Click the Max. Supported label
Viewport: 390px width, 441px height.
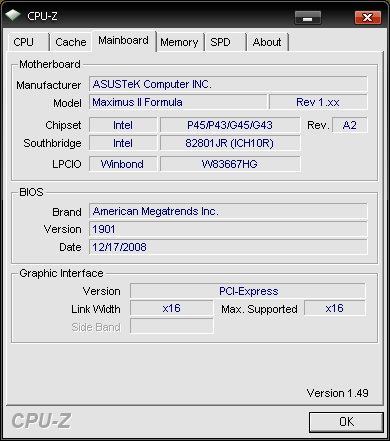[259, 309]
